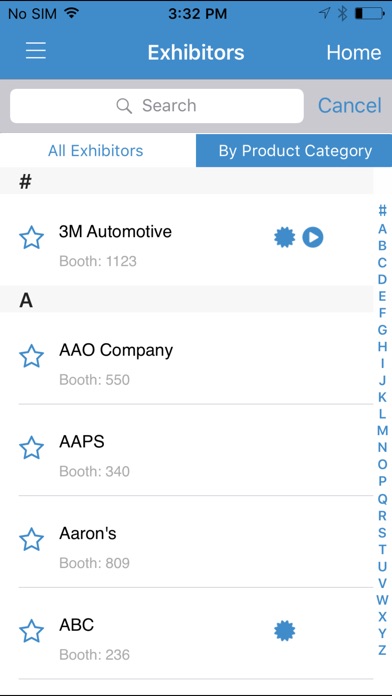Go to Home in the header
This screenshot has width=392, height=696.
pyautogui.click(x=354, y=52)
